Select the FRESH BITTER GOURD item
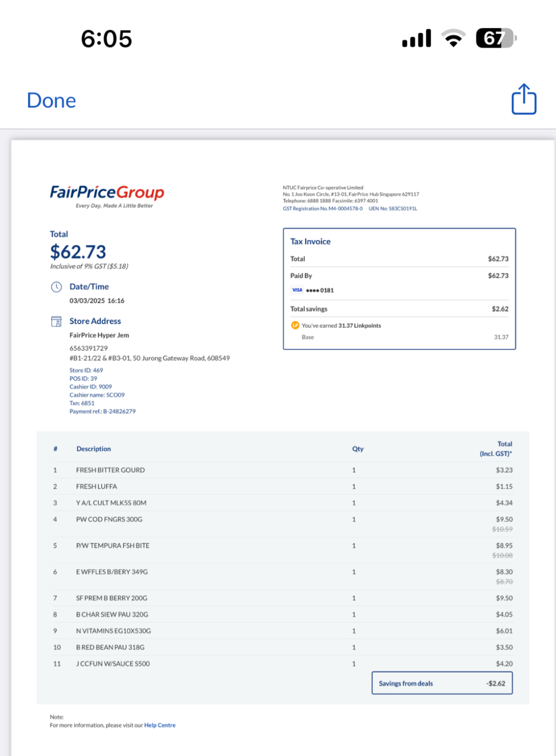 click(x=110, y=470)
